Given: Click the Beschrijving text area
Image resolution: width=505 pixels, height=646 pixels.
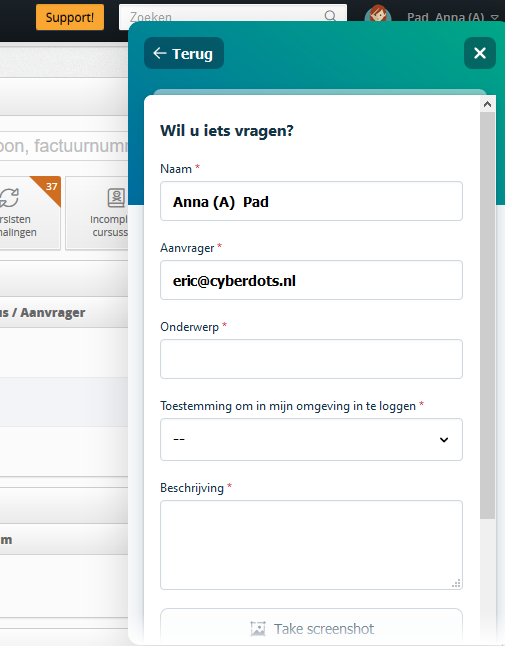Looking at the screenshot, I should click(x=311, y=545).
